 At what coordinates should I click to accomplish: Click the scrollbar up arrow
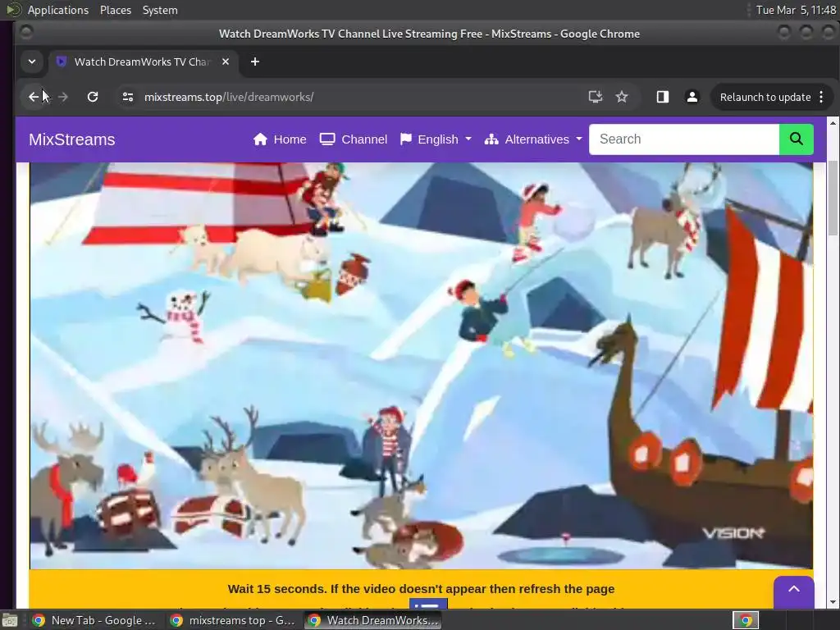click(x=833, y=123)
